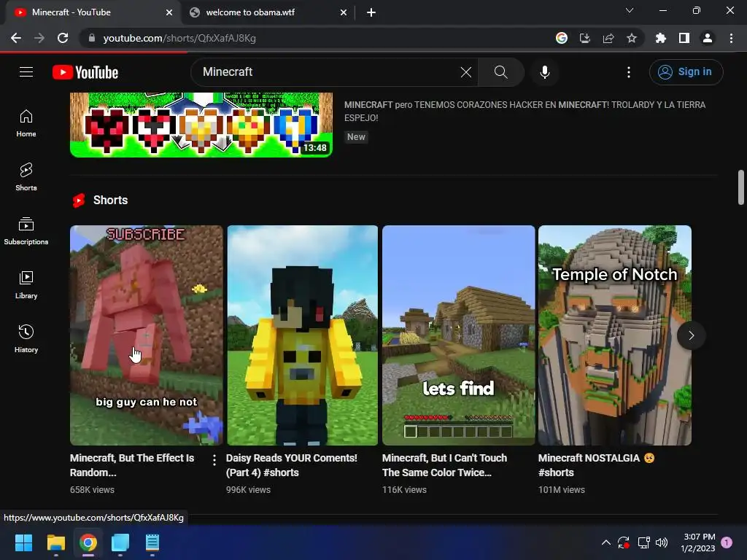Open History in the sidebar
This screenshot has width=747, height=560.
point(26,338)
